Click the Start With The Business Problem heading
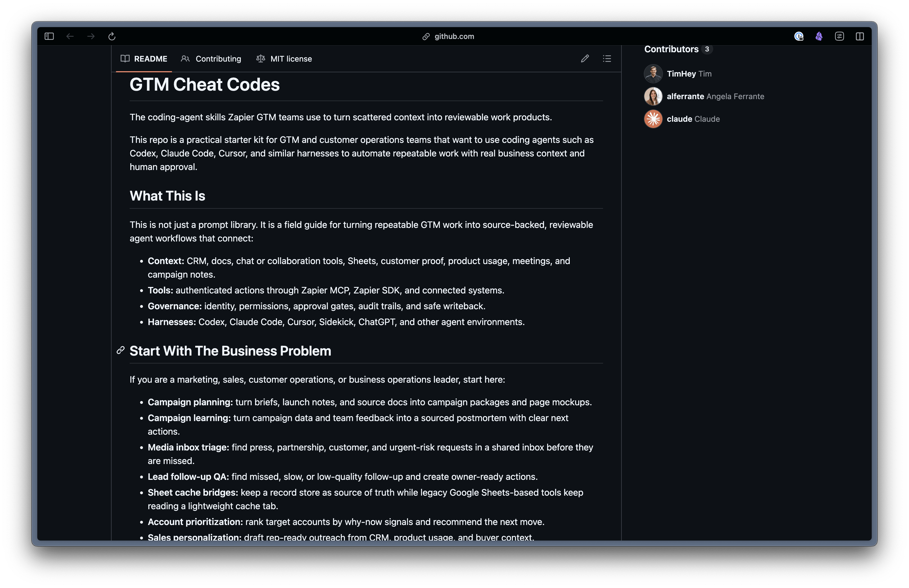909x588 pixels. click(230, 351)
